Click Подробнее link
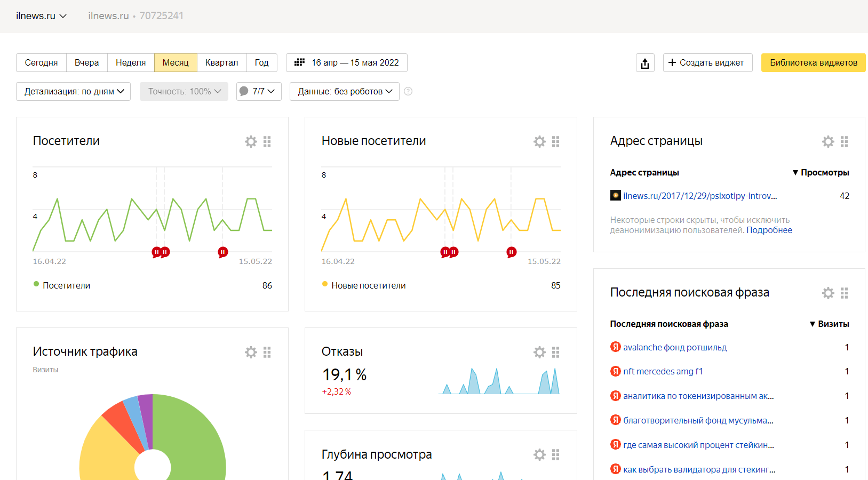 [769, 230]
